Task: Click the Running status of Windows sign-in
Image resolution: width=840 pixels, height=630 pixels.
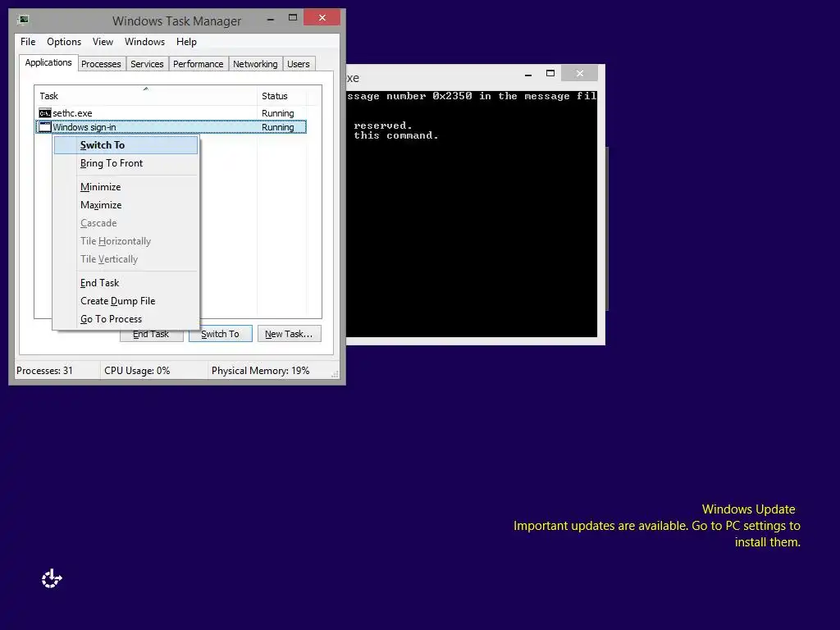Action: (277, 127)
